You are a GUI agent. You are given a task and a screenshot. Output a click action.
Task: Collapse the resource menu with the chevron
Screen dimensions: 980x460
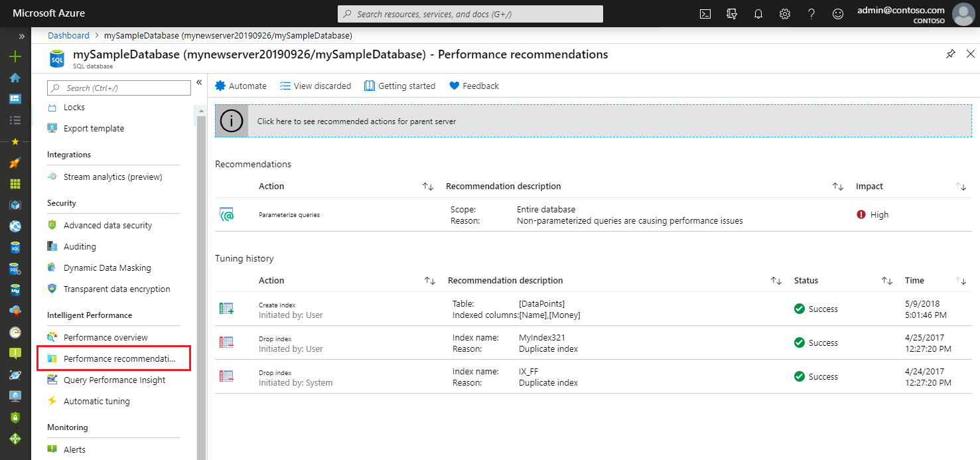pyautogui.click(x=199, y=82)
